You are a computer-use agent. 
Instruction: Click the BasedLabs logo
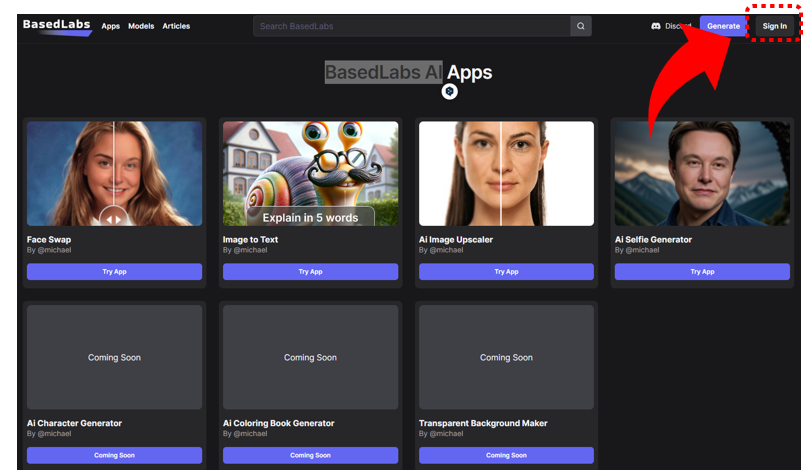tap(57, 26)
